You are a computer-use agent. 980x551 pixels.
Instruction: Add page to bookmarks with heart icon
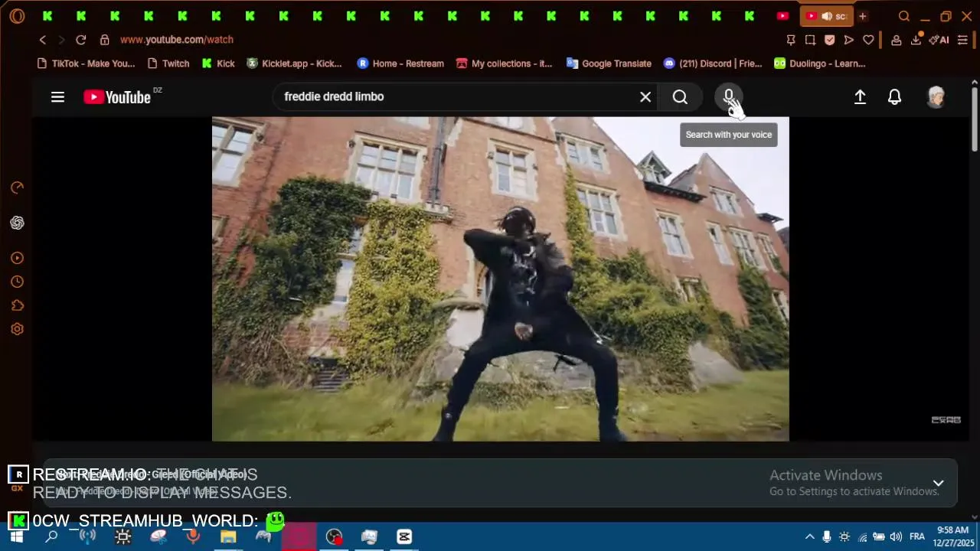tap(868, 40)
